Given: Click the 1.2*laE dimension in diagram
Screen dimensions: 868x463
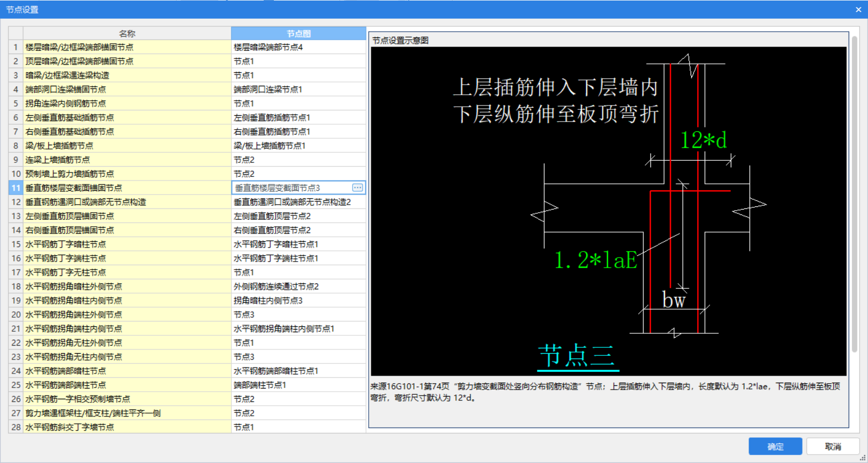Looking at the screenshot, I should coord(596,260).
